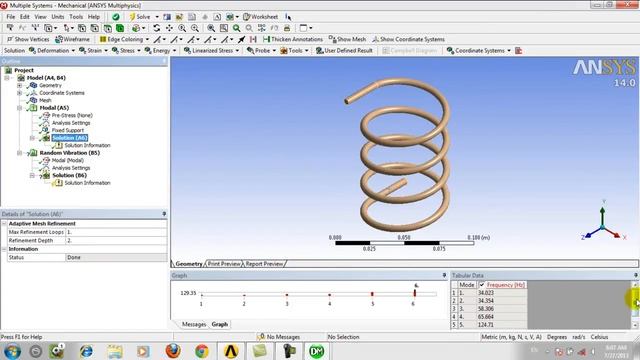Click the yellow A application taskbar icon
640x360 pixels.
point(231,351)
